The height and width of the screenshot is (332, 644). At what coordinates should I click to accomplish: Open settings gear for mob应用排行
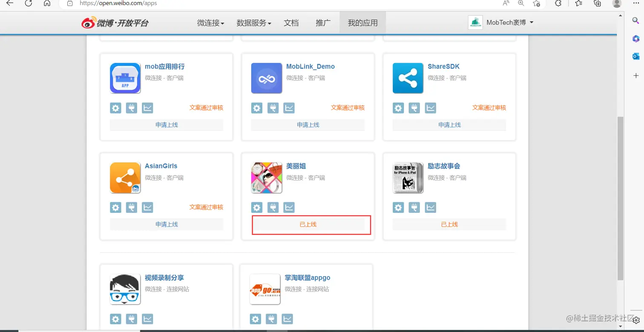115,108
